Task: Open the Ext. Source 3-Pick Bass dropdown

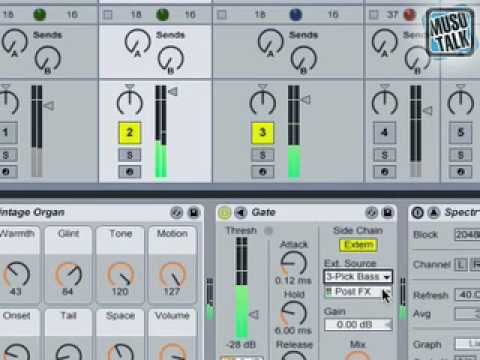Action: coord(358,277)
